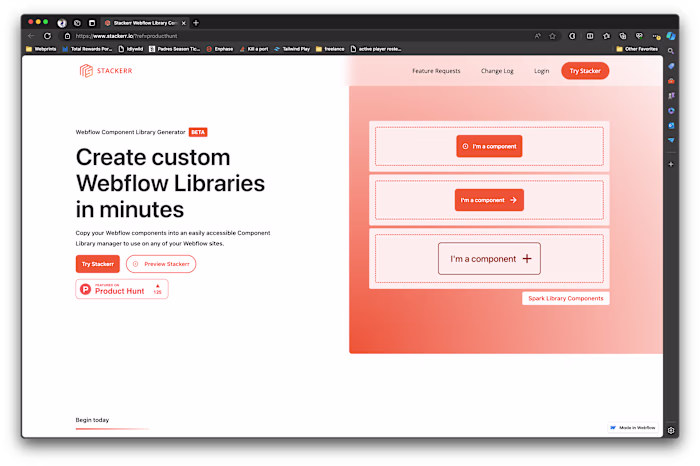The image size is (700, 466).
Task: Bookmark the page with the star icon
Action: coord(552,36)
